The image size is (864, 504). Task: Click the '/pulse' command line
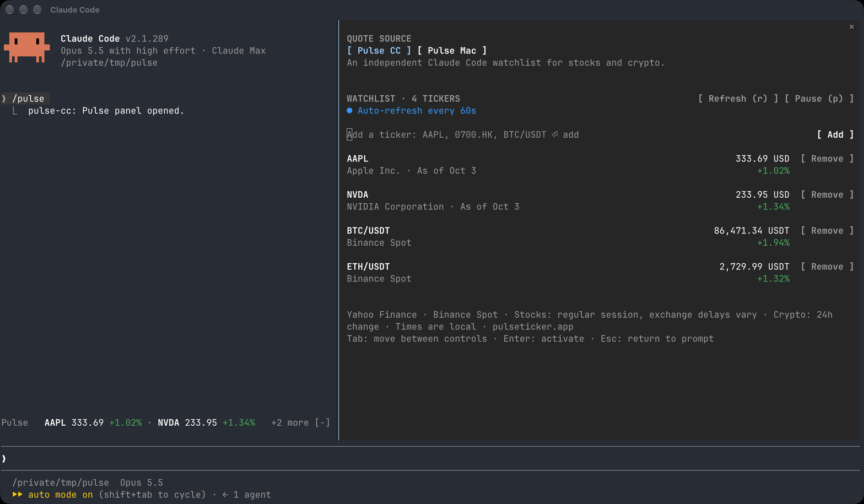[28, 99]
